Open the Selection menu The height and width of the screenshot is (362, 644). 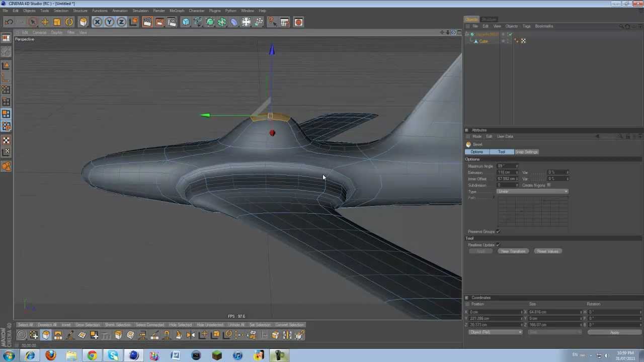[x=61, y=11]
